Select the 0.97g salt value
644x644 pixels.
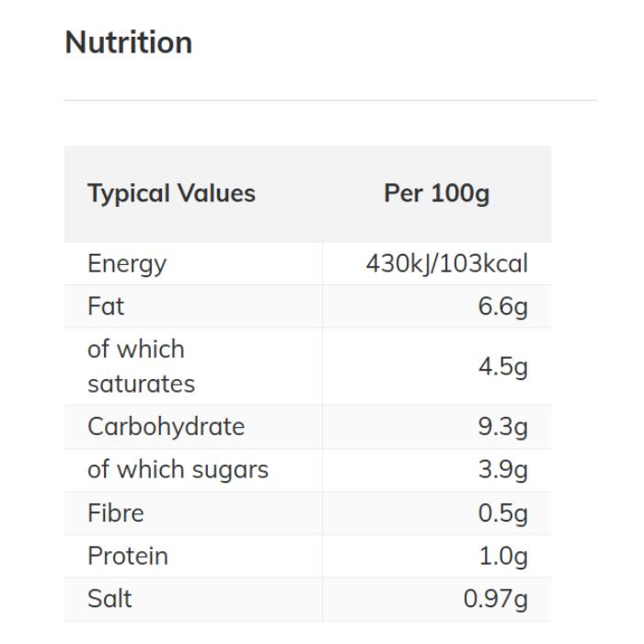tap(496, 599)
